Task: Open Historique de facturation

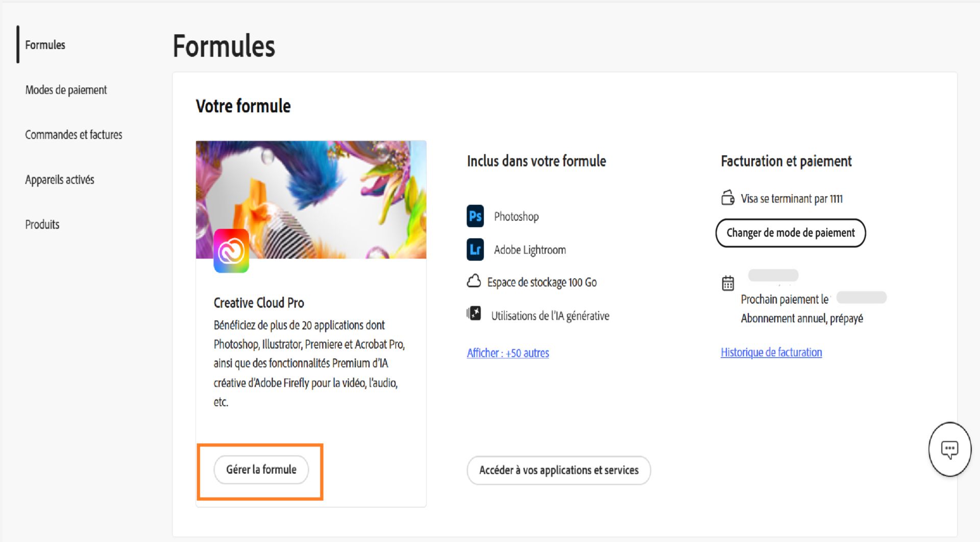Action: (x=771, y=352)
